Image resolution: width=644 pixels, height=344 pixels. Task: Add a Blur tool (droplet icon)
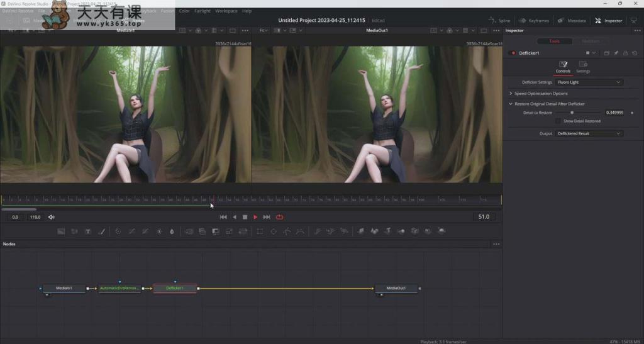click(172, 231)
